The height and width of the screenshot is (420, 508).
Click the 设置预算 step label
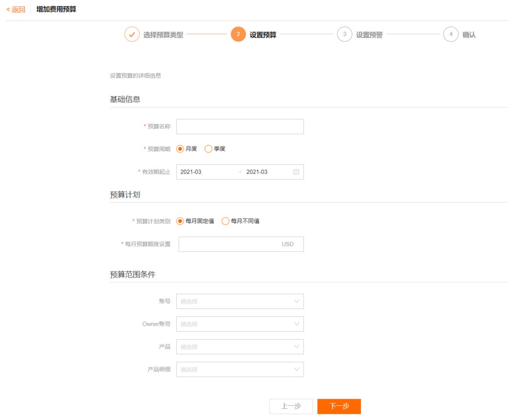tap(263, 35)
